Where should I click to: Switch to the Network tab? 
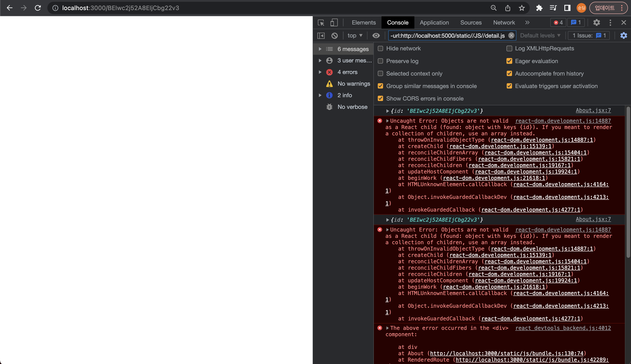click(504, 23)
